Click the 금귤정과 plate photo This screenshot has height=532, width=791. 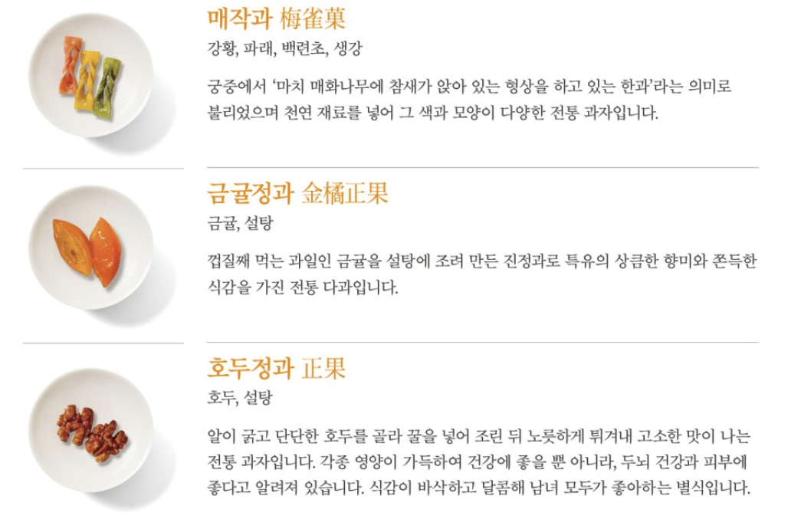(x=90, y=248)
